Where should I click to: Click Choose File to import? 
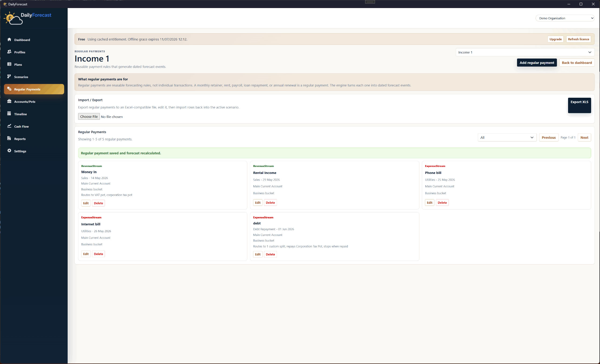tap(89, 117)
